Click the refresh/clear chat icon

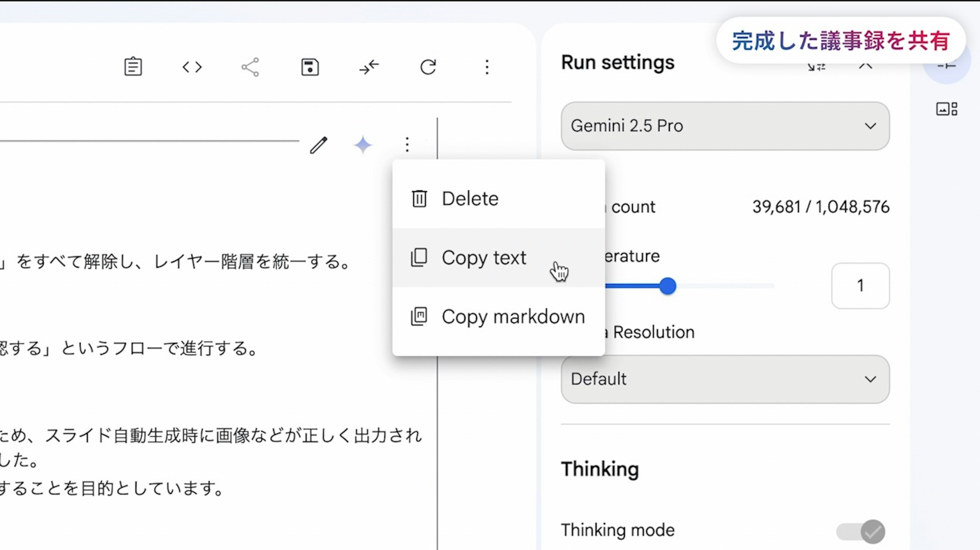pyautogui.click(x=428, y=67)
